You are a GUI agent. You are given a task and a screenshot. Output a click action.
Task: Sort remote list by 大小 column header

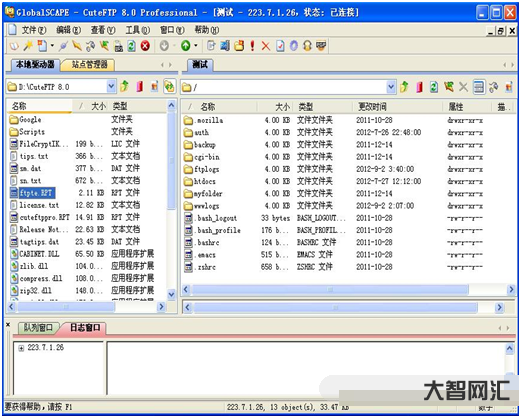pos(275,107)
